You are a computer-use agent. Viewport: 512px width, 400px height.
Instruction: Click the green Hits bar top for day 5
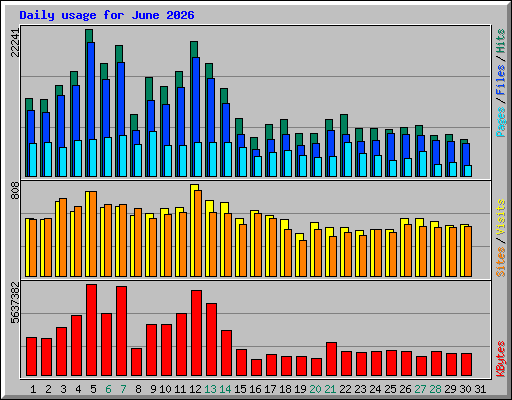click(89, 35)
